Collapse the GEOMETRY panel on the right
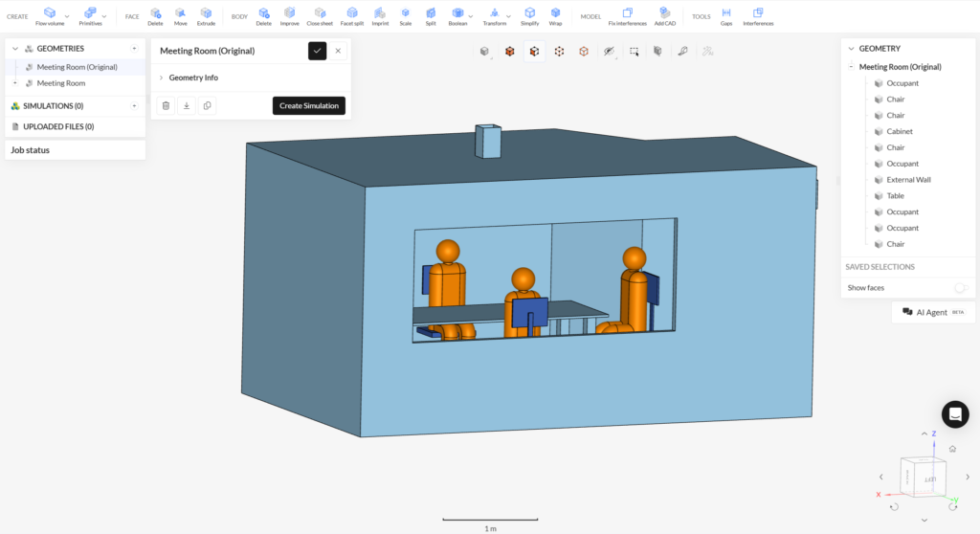This screenshot has height=534, width=980. (x=851, y=48)
